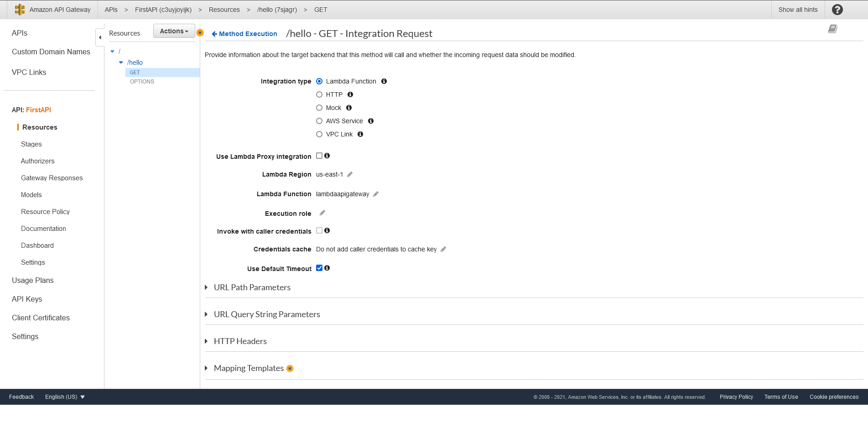Viewport: 868px width, 423px height.
Task: Collapse the /hello resource tree node
Action: 121,63
